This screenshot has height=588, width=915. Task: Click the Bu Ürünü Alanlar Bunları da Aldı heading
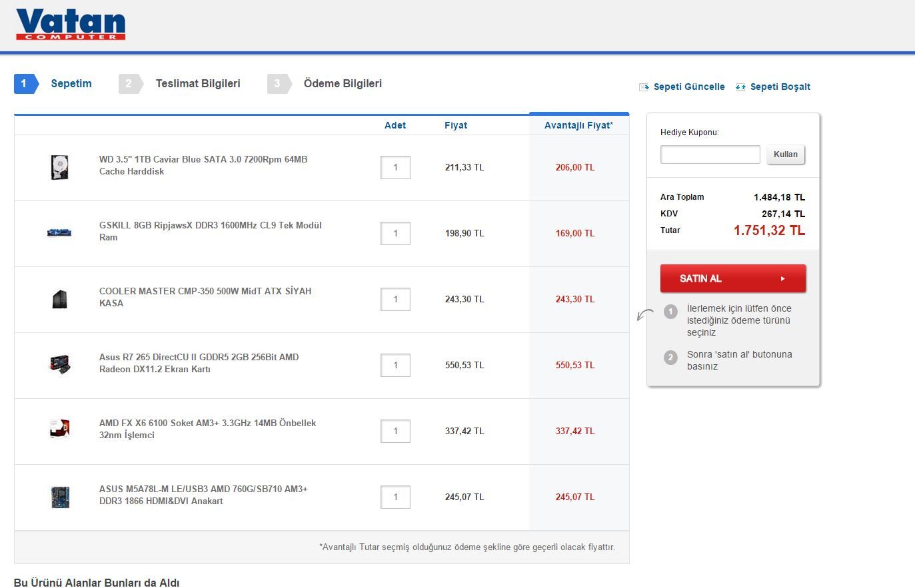click(x=97, y=583)
